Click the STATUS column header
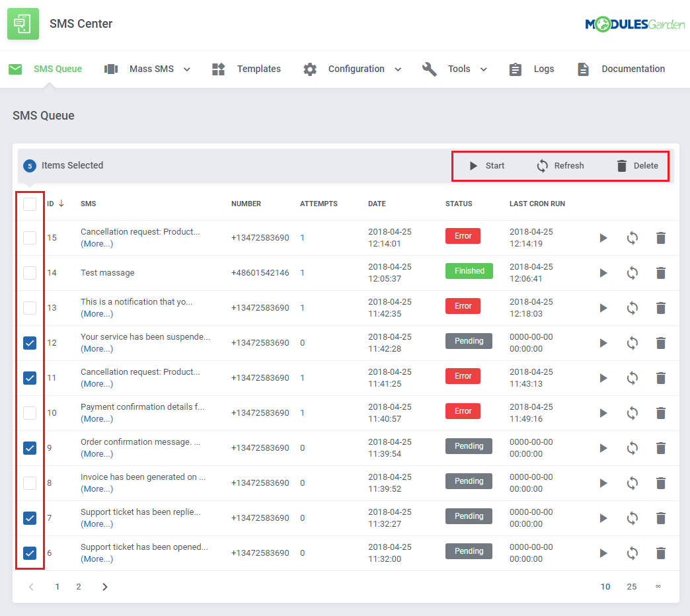The width and height of the screenshot is (690, 616). (x=459, y=204)
